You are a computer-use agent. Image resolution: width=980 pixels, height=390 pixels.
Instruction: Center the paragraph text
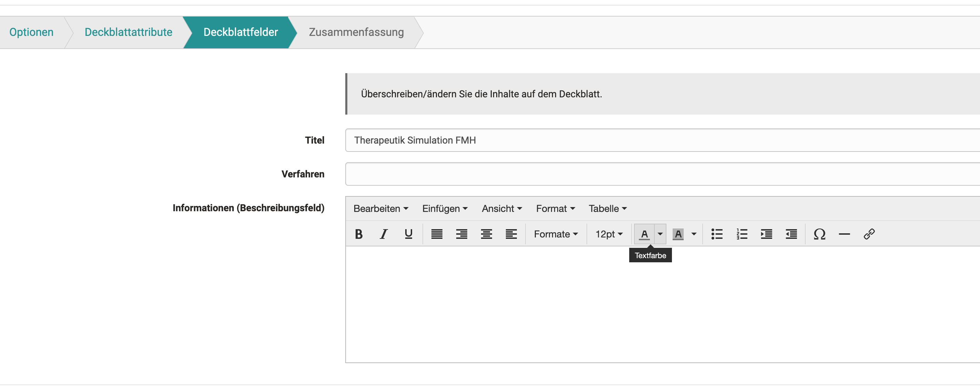coord(486,234)
